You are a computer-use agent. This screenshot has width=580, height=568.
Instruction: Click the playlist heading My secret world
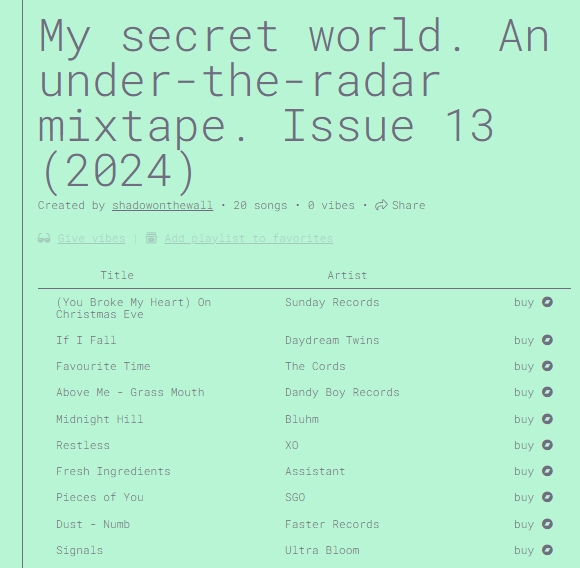(x=294, y=105)
